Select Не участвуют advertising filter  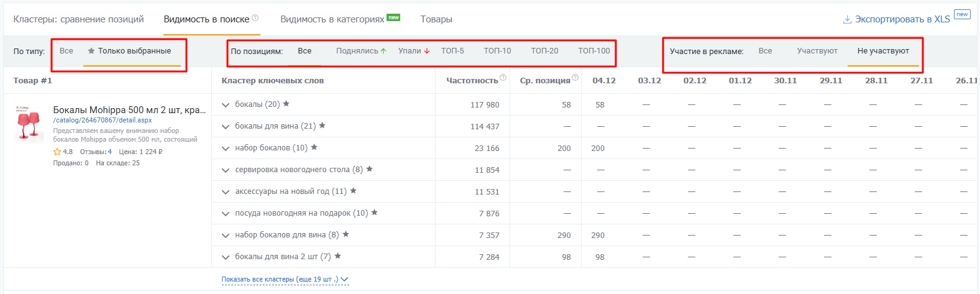[883, 51]
